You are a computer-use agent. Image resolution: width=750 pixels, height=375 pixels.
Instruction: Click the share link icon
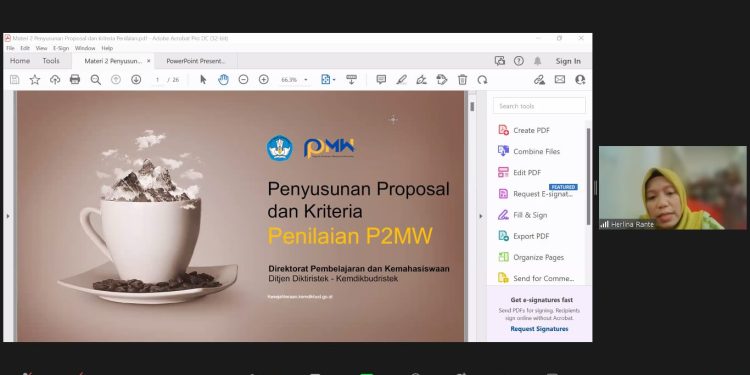(x=540, y=80)
